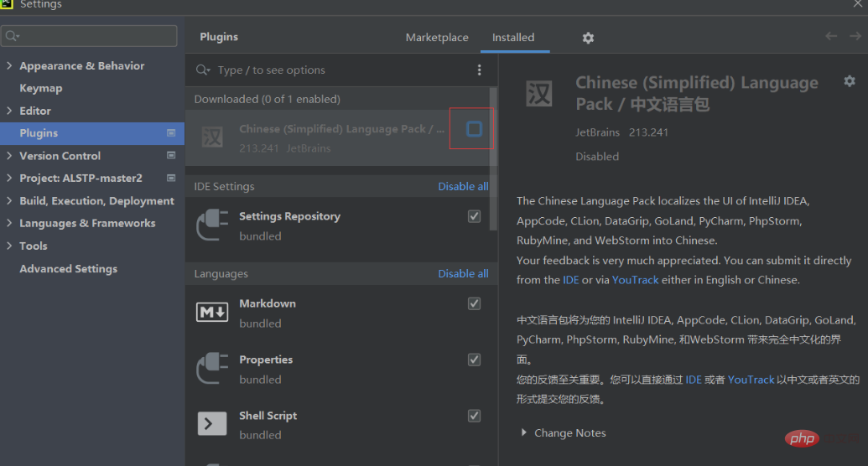Select the Installed tab
This screenshot has height=466, width=868.
(513, 38)
